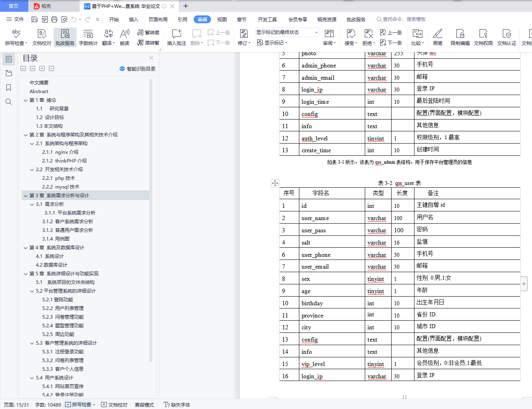Open the 拼写检查 spell check tool
Image resolution: width=532 pixels, height=409 pixels.
click(16, 37)
